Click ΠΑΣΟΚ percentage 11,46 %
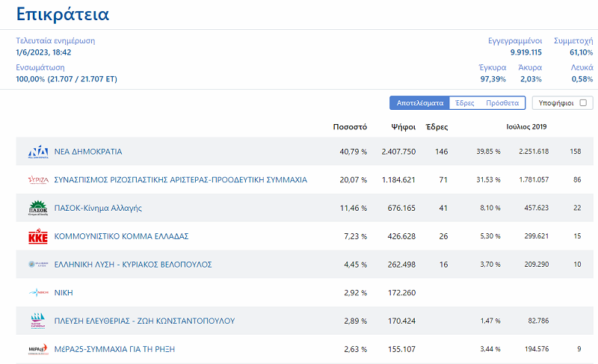This screenshot has height=364, width=598. coord(353,208)
